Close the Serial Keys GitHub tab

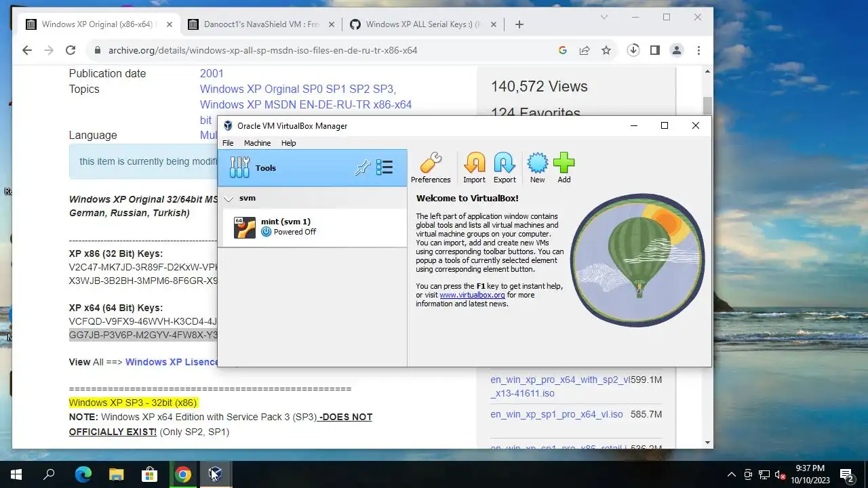click(x=493, y=24)
